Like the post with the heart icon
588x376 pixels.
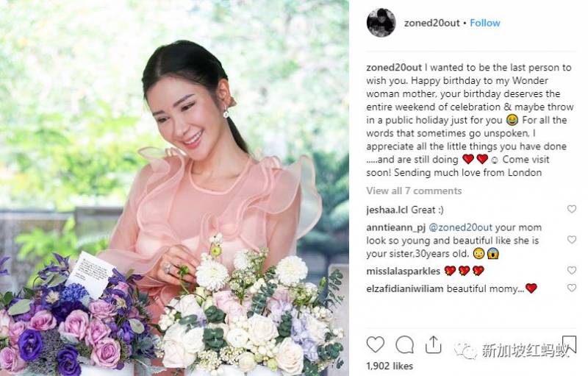click(376, 344)
